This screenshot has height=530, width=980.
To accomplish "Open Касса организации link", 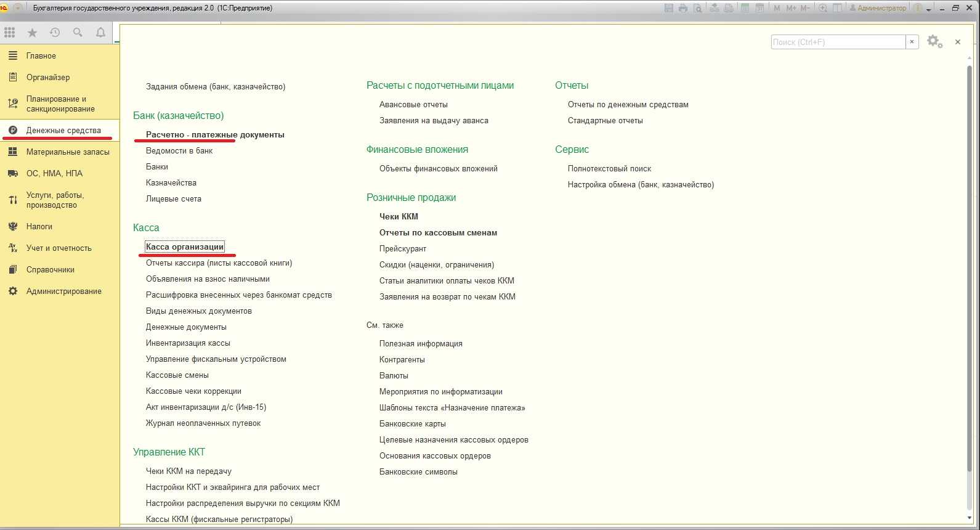I will (x=185, y=247).
